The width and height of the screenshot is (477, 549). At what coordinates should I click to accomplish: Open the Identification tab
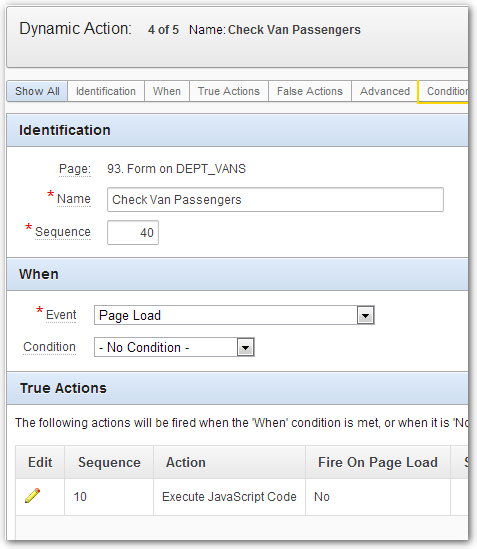(106, 91)
